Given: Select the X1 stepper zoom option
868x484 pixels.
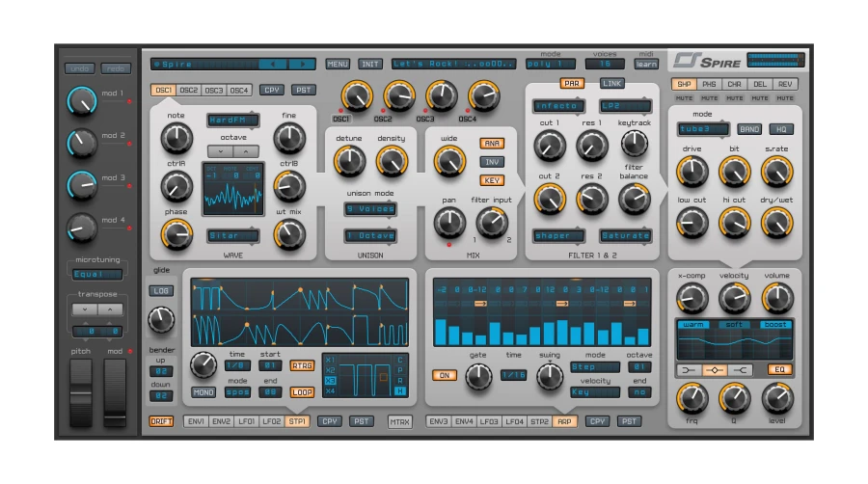Looking at the screenshot, I should (330, 360).
